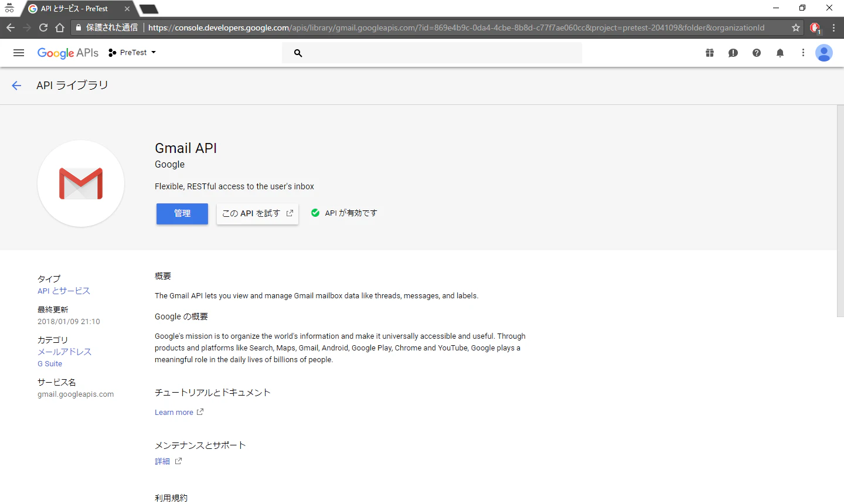Image resolution: width=844 pixels, height=504 pixels.
Task: Click the Gmail logo thumbnail
Action: pos(81,183)
